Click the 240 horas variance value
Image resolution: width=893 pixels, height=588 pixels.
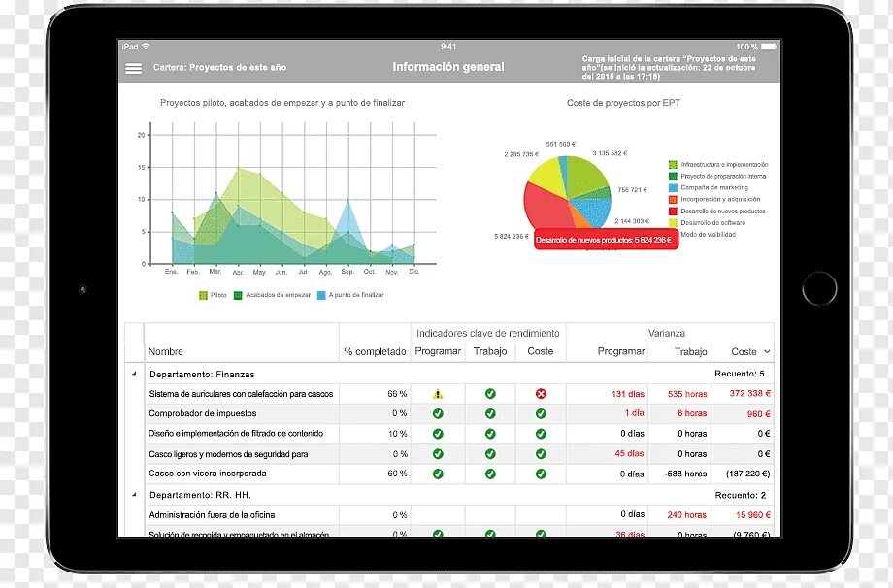[687, 515]
